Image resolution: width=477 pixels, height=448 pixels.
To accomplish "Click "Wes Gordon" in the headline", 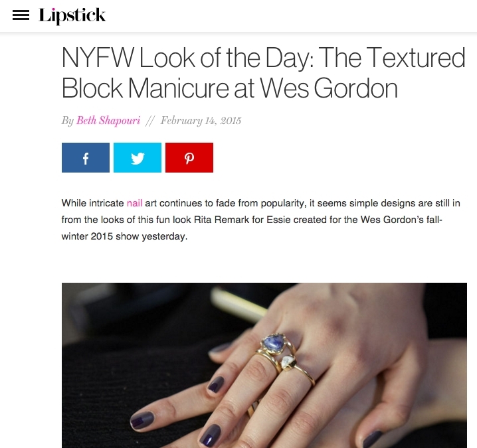I will coord(329,88).
